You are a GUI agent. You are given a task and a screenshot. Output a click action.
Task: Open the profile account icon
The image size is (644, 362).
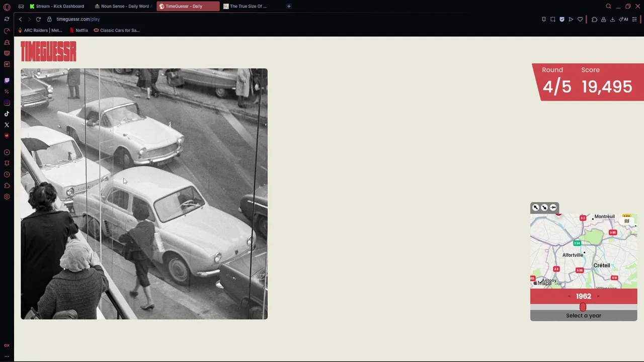(x=603, y=19)
